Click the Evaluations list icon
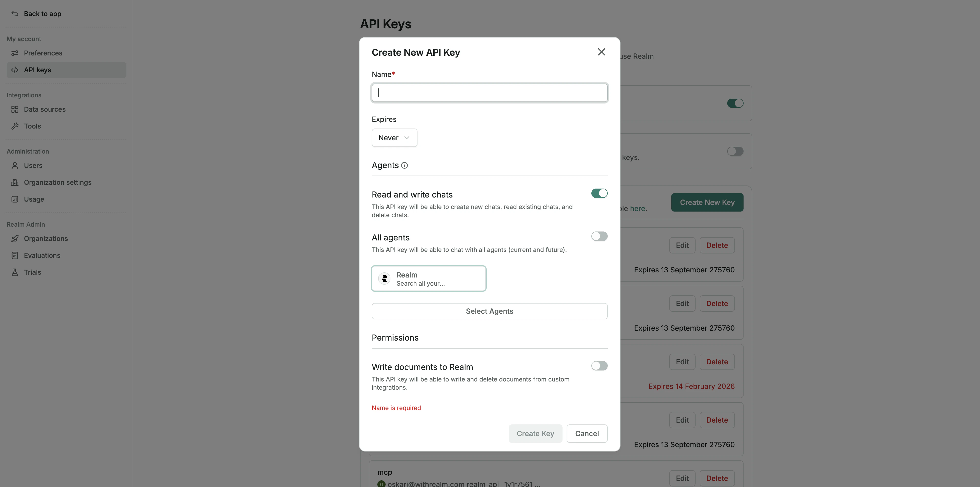Screen dimensions: 980x487 pos(15,255)
